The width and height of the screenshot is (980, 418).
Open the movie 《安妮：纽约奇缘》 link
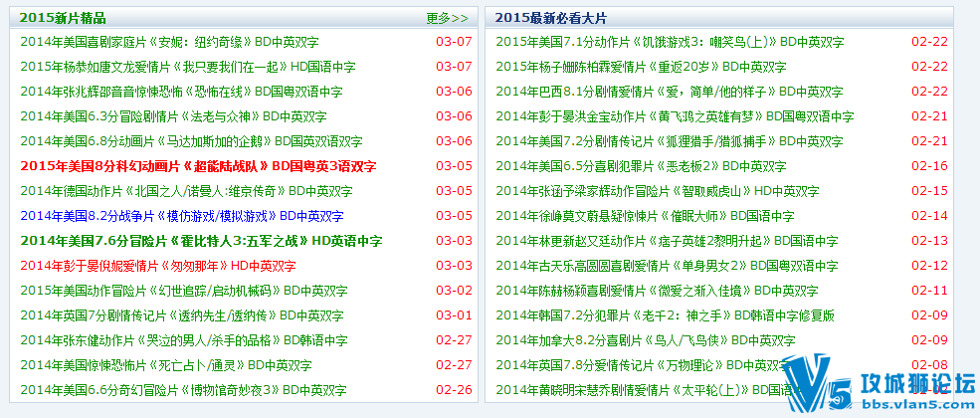(200, 42)
